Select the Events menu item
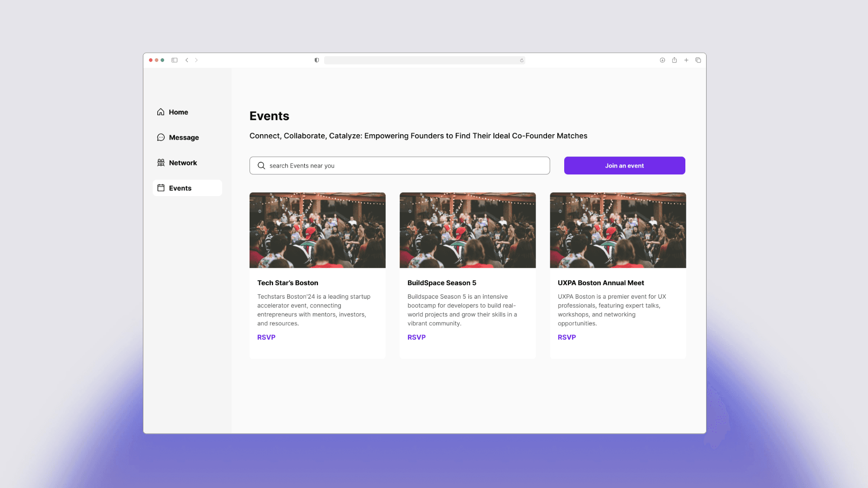Screen dimensions: 868x488 pyautogui.click(x=187, y=188)
